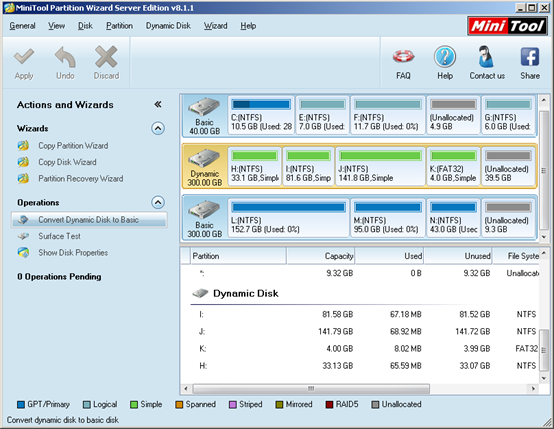
Task: Click the Partition Recovery Wizard icon
Action: coord(23,178)
